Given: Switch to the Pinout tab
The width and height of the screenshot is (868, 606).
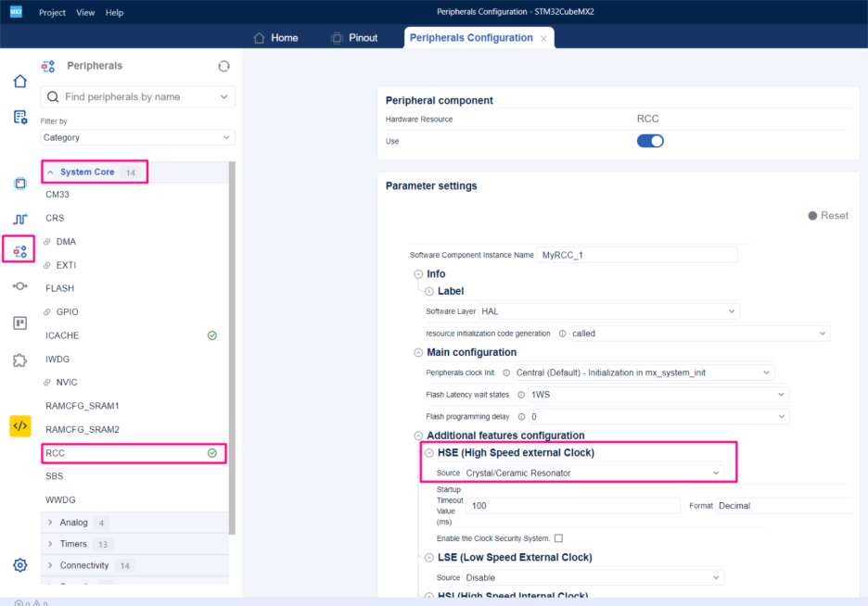Looking at the screenshot, I should click(x=354, y=38).
